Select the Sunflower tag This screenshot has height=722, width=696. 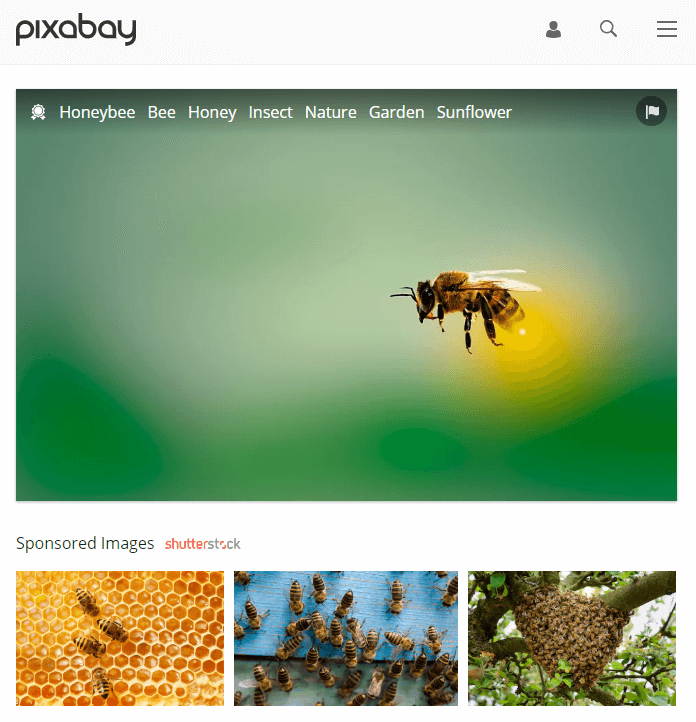[x=474, y=112]
